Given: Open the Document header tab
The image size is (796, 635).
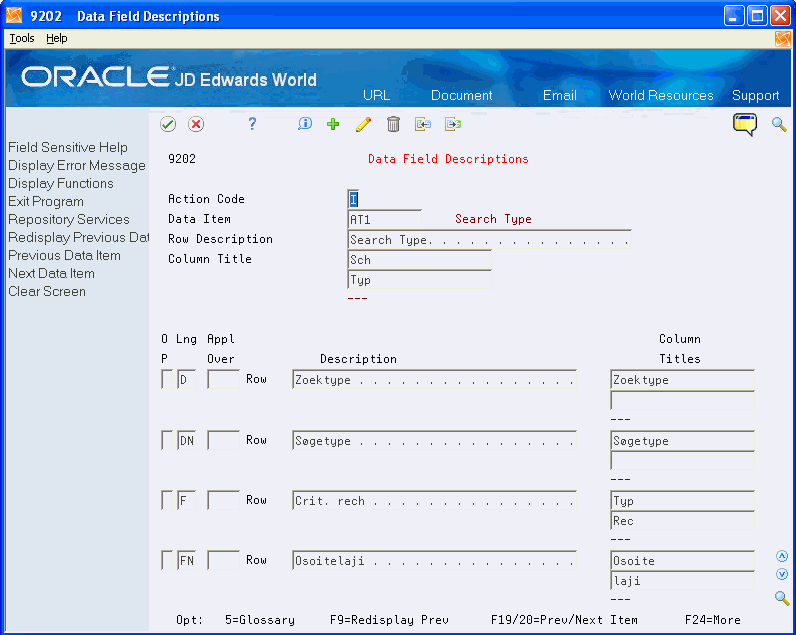Looking at the screenshot, I should [x=461, y=95].
